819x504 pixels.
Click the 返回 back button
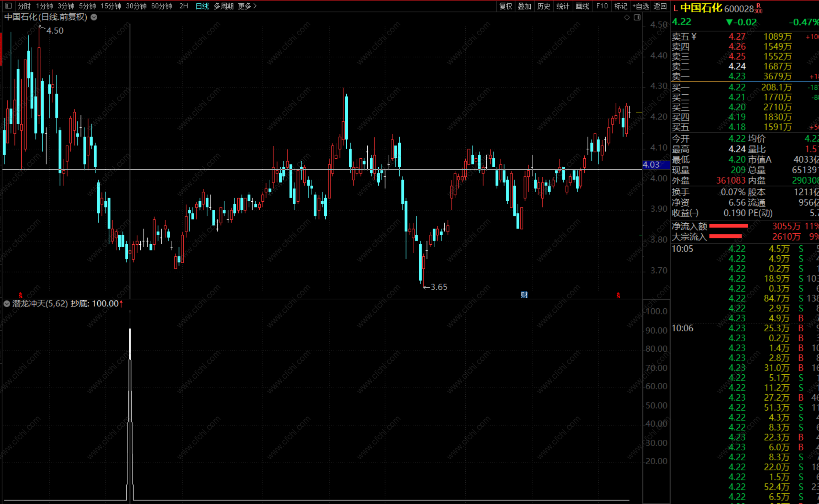point(660,6)
